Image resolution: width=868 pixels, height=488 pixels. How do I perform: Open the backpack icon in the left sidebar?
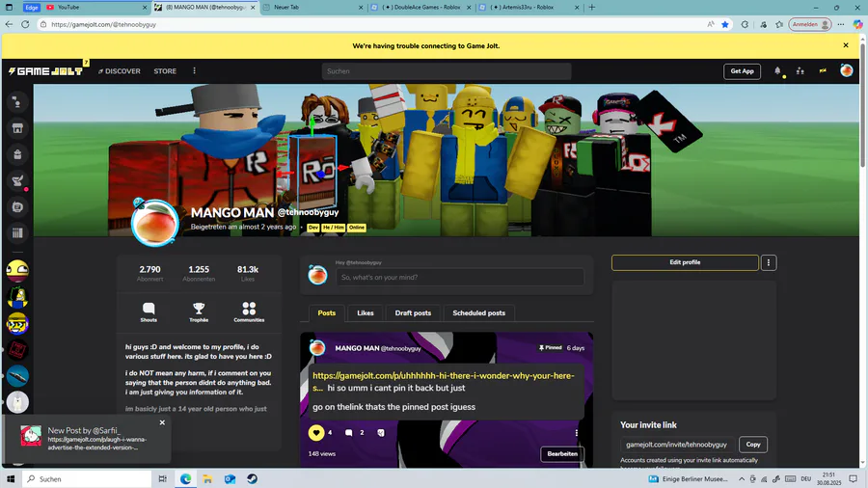17,154
